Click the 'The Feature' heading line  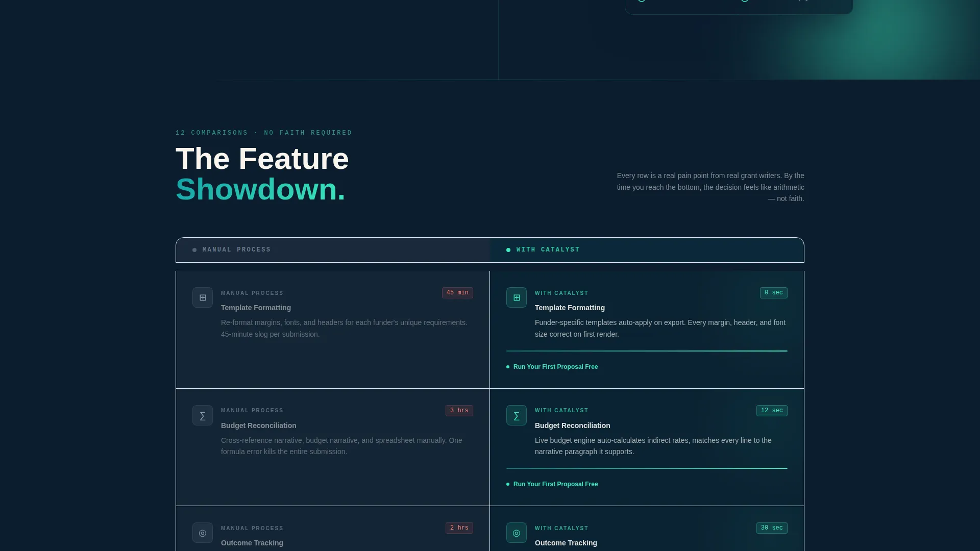[262, 159]
